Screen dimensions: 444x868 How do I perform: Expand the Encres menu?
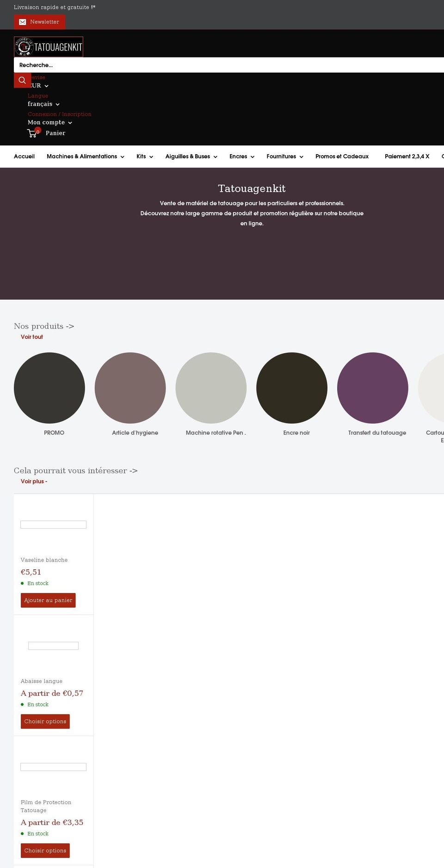pyautogui.click(x=242, y=156)
